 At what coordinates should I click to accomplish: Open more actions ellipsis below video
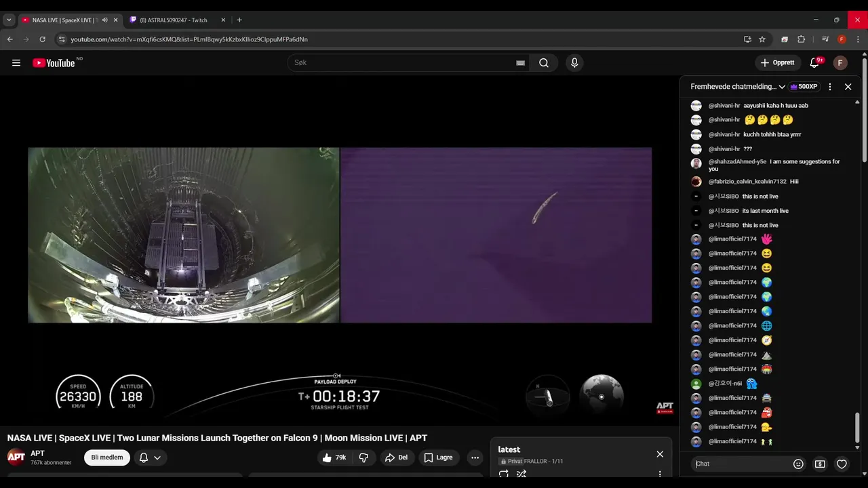[475, 457]
